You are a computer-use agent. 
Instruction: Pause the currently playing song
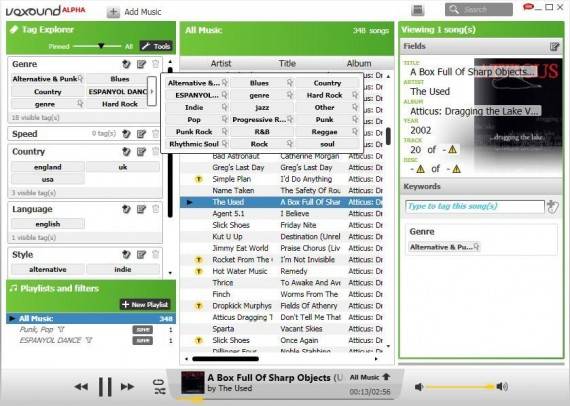(105, 386)
